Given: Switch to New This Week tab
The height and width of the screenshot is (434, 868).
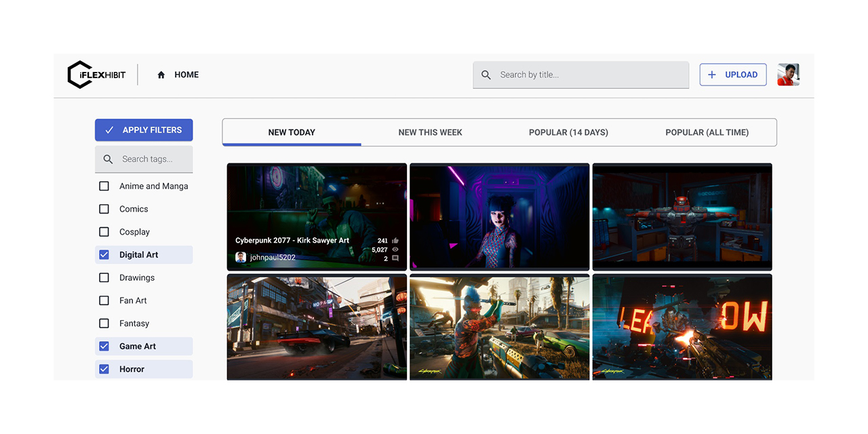Looking at the screenshot, I should click(430, 132).
